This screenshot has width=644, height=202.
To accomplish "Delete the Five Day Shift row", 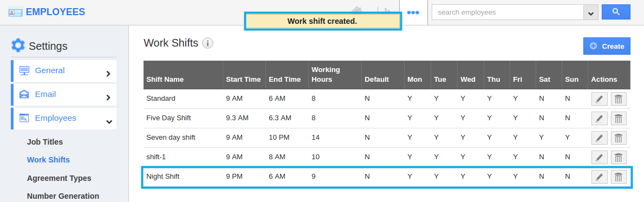I will [619, 119].
